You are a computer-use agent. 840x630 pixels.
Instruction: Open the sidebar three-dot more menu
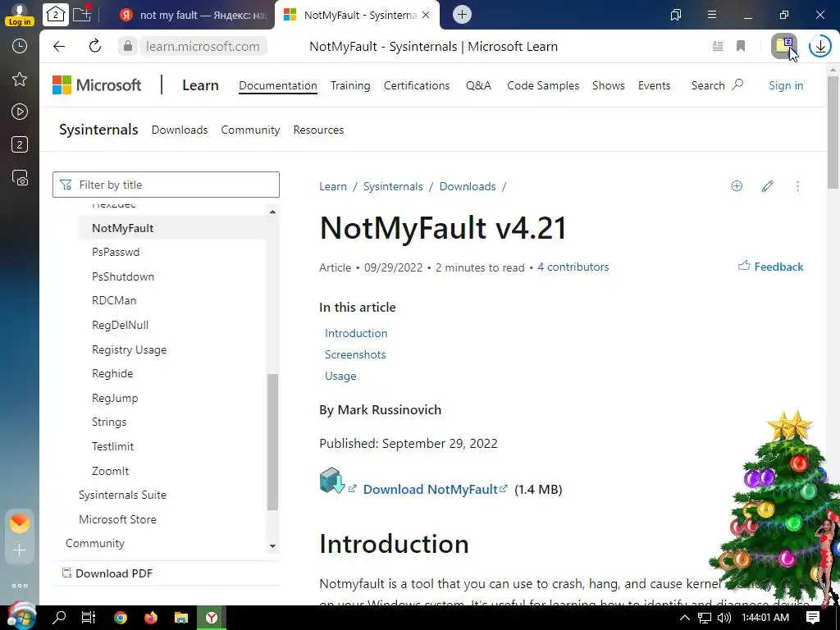point(20,586)
